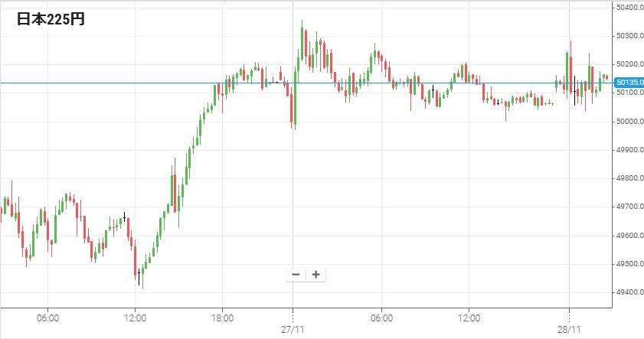The image size is (644, 339).
Task: Select the 27/11 date marker
Action: (x=293, y=330)
